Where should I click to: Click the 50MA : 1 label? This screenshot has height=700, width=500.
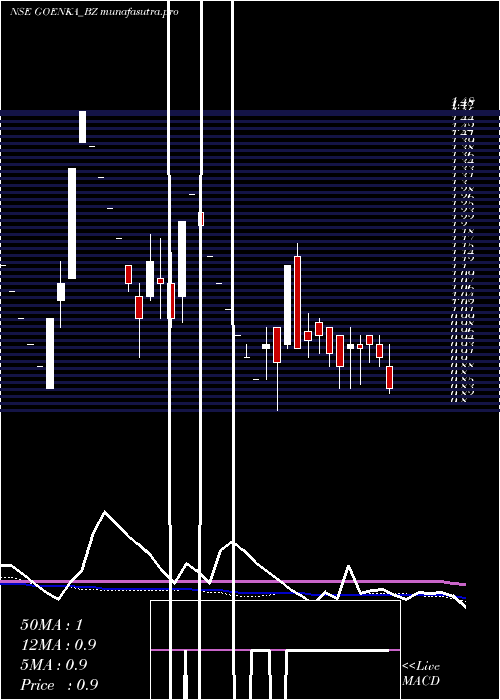tap(51, 625)
